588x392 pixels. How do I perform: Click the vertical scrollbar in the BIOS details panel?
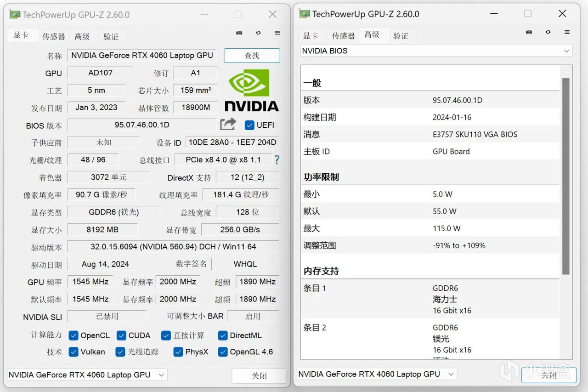pos(566,176)
